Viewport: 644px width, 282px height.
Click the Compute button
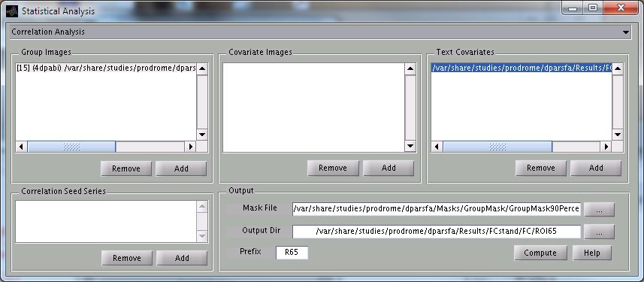coord(540,253)
